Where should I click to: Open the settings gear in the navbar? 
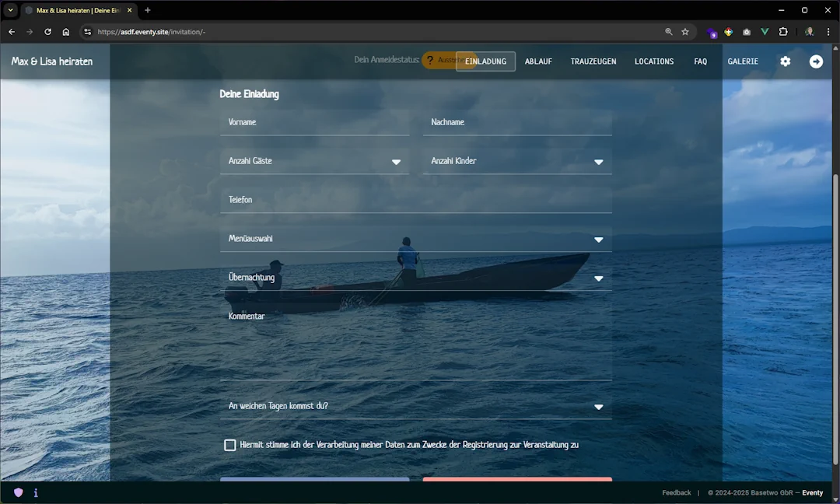(x=785, y=61)
